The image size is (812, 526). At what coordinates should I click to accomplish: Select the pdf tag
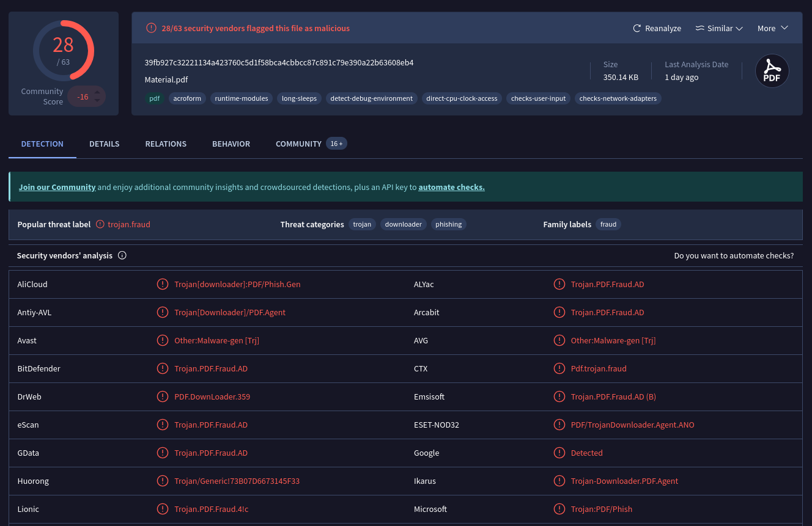155,98
